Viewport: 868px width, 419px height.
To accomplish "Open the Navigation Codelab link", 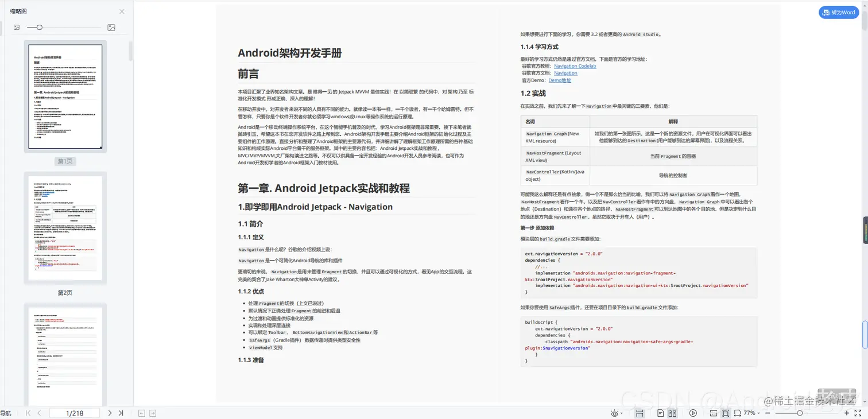I will [x=575, y=66].
